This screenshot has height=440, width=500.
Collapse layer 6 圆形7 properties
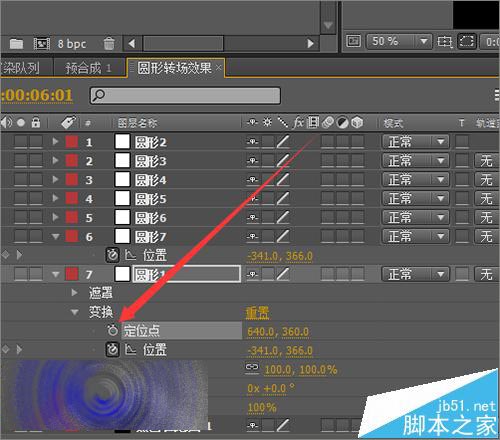tap(55, 236)
